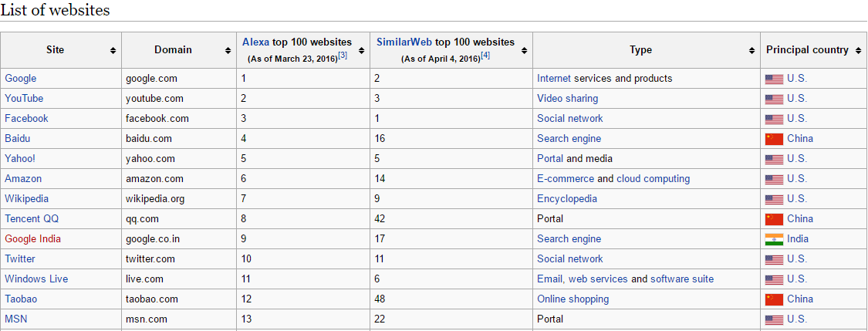Image resolution: width=868 pixels, height=331 pixels.
Task: Open the SimilarWeb header link
Action: click(x=404, y=42)
